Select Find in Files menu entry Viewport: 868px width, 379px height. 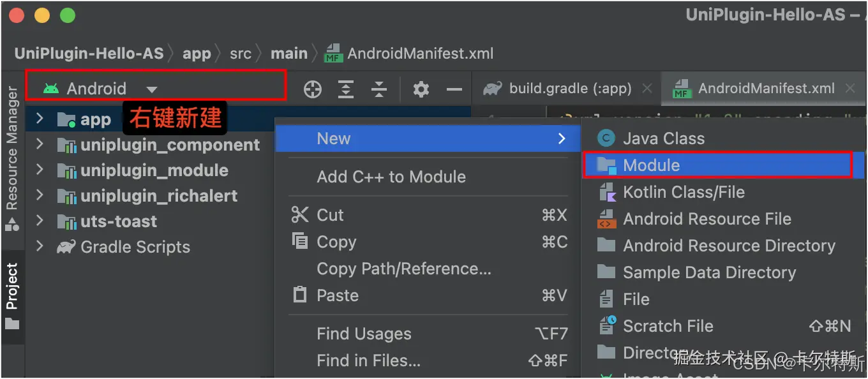[x=428, y=360]
